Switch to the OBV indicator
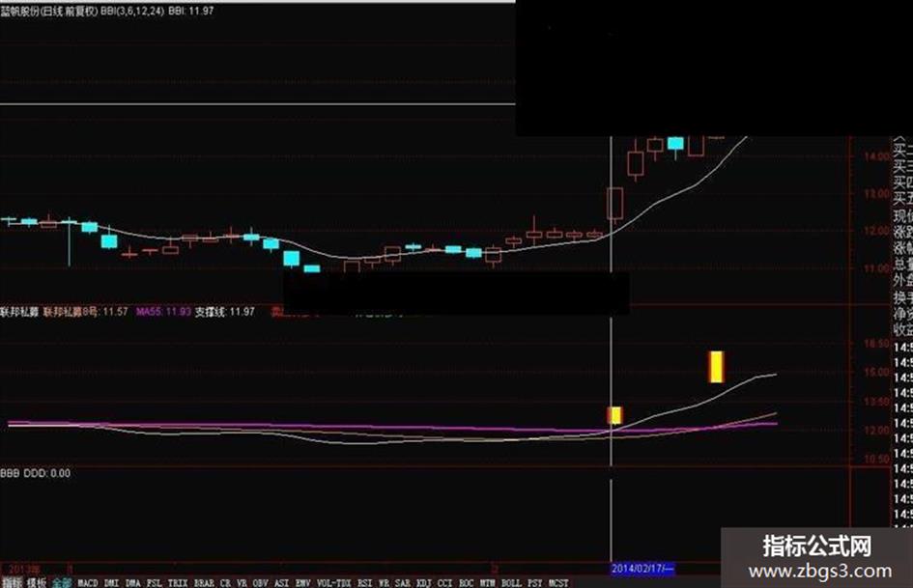913x588 pixels. 261,583
